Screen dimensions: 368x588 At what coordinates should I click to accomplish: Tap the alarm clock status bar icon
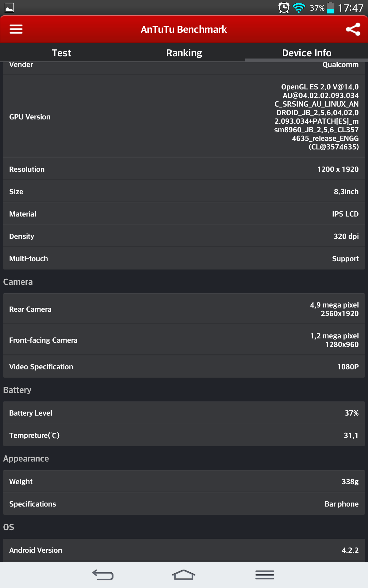pyautogui.click(x=284, y=8)
